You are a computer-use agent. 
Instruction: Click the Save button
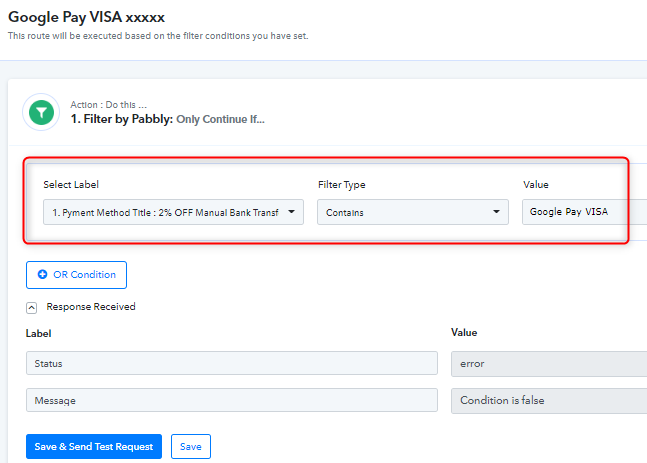pos(191,446)
